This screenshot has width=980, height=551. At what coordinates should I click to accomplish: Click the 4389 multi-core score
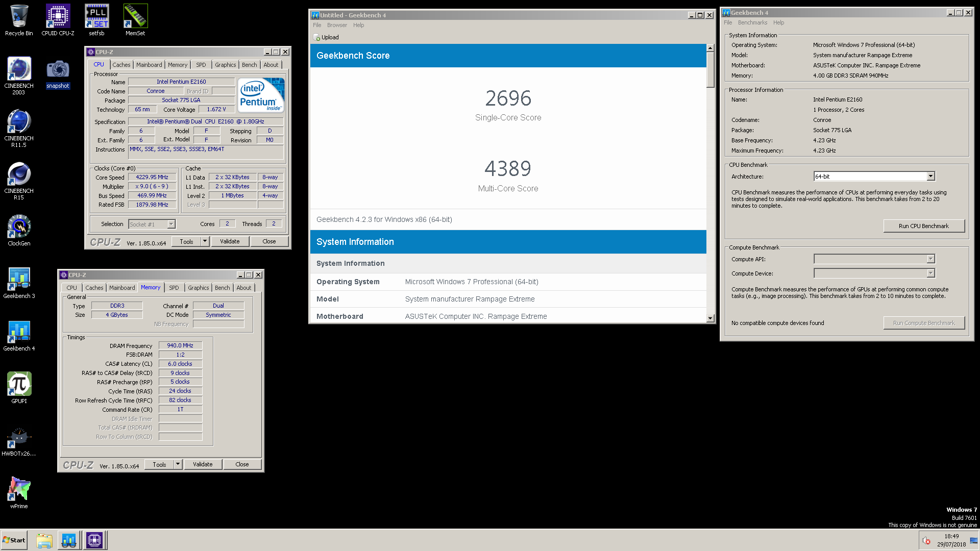[x=508, y=168]
